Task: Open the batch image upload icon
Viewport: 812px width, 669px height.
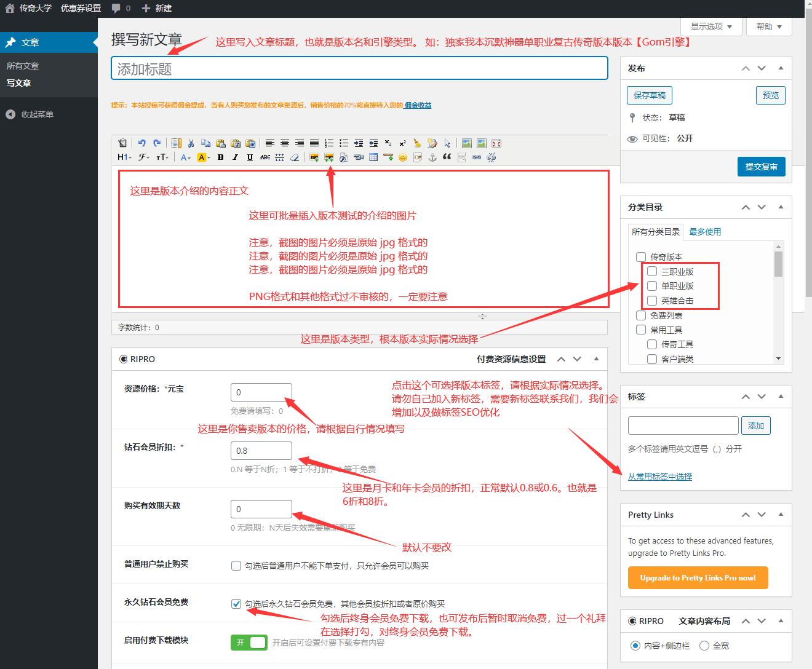Action: coord(329,157)
